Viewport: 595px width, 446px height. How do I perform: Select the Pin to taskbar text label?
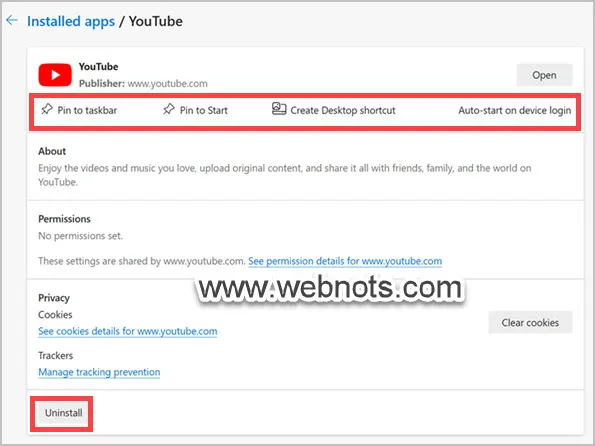click(x=87, y=110)
